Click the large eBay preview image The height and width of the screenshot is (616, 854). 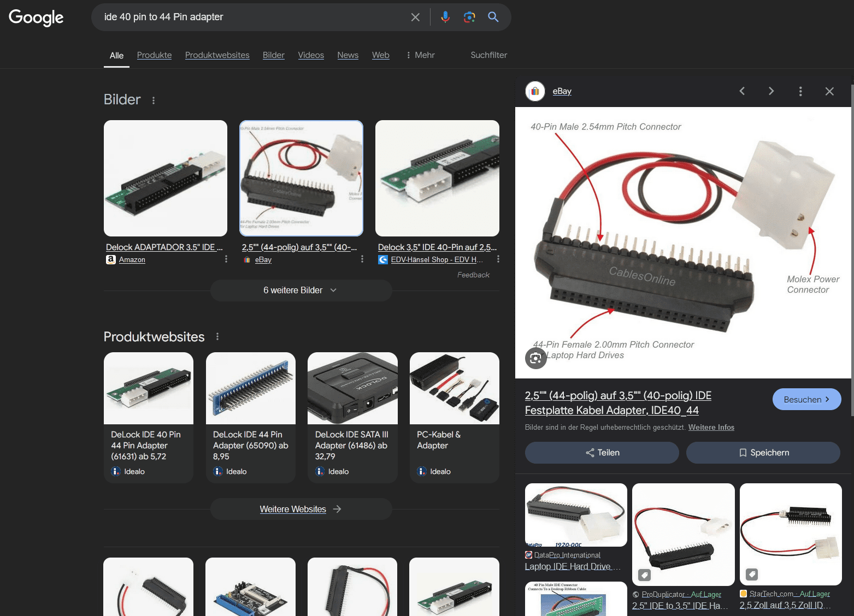pyautogui.click(x=683, y=242)
